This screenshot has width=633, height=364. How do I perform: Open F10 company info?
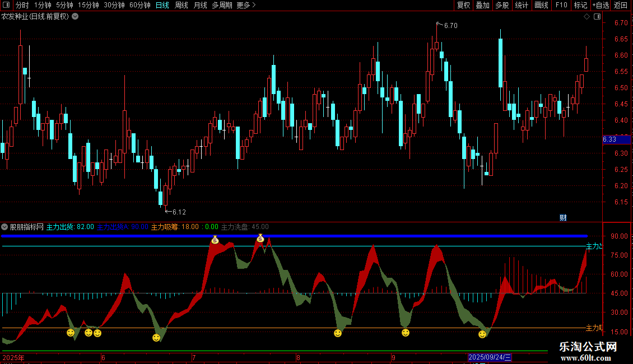click(x=561, y=5)
